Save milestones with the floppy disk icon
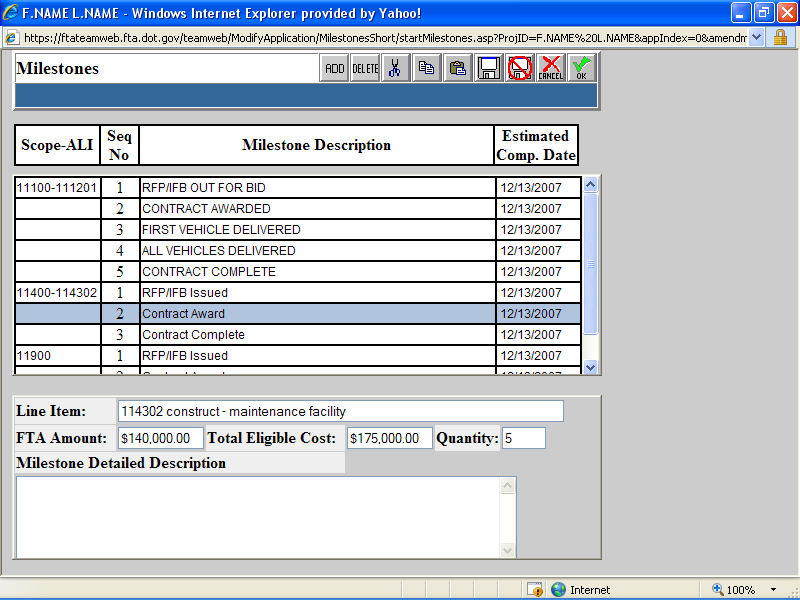 coord(489,69)
